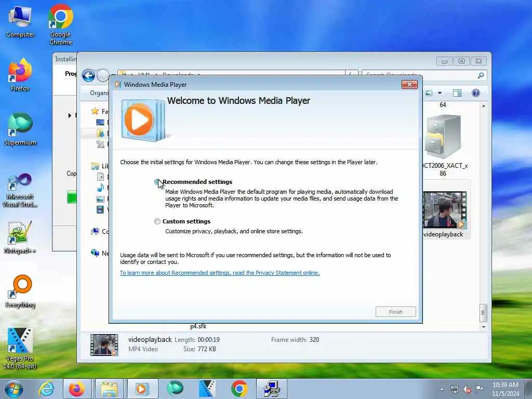Click the Organize menu in Explorer

(x=99, y=93)
